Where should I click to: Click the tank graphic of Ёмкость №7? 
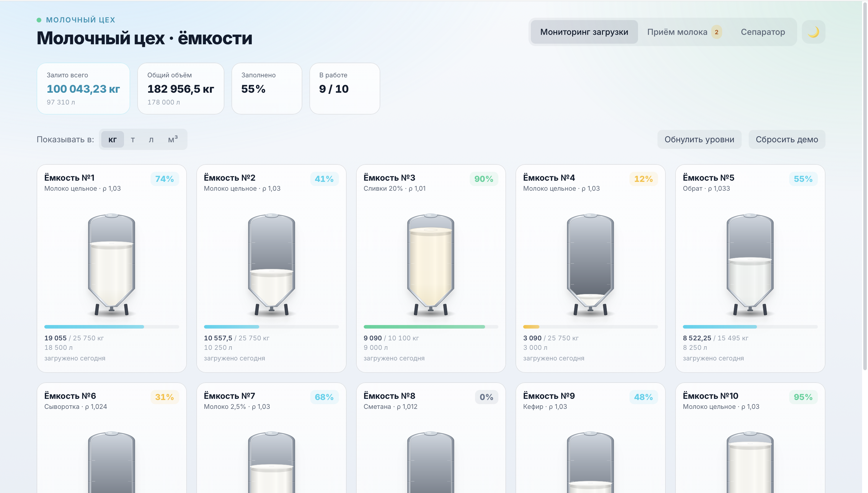(x=271, y=462)
